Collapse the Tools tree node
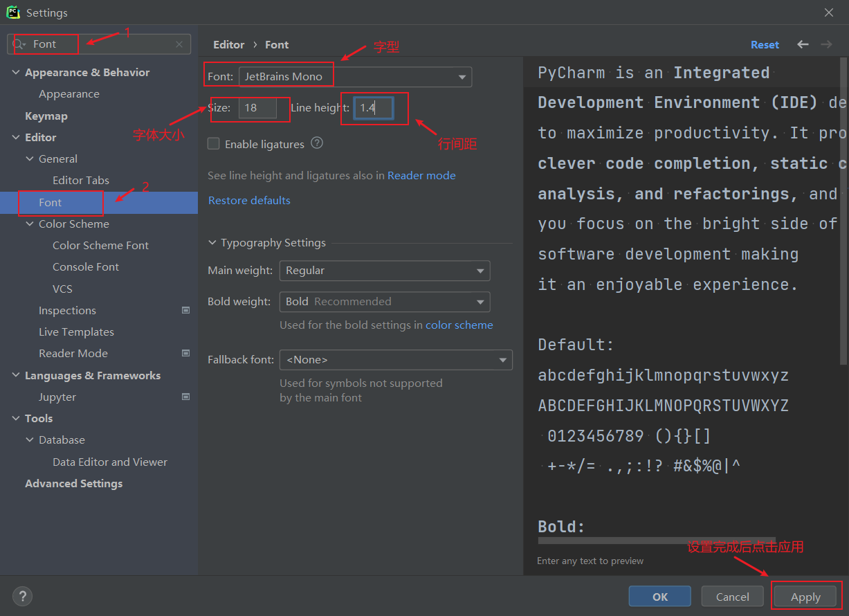849x616 pixels. click(x=16, y=419)
